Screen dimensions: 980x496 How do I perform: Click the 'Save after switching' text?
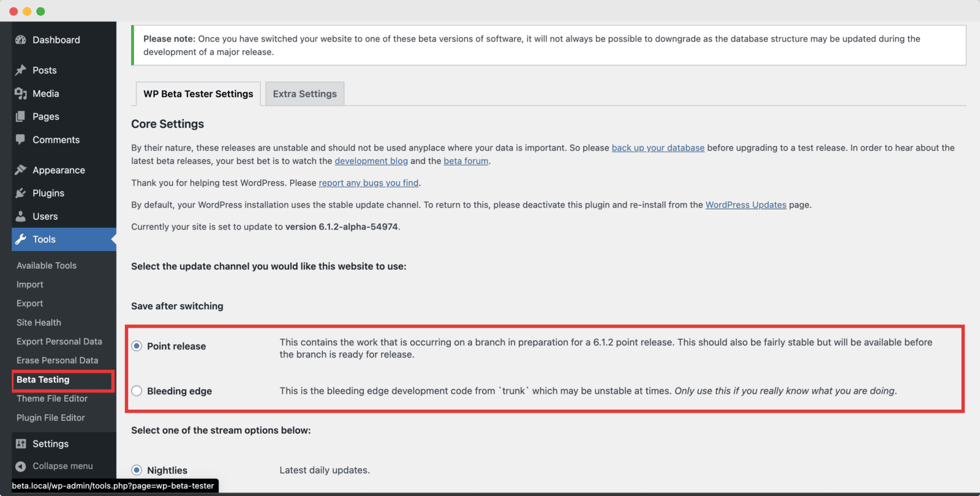[x=177, y=306]
